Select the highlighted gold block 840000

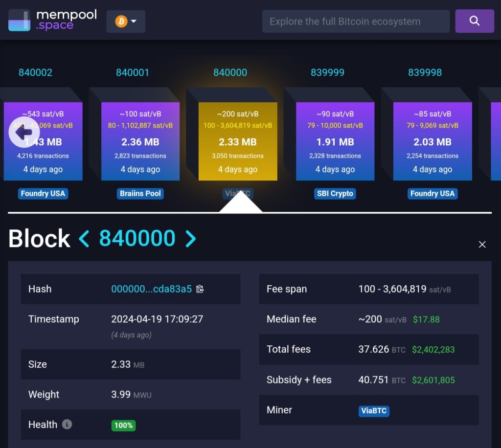coord(237,141)
